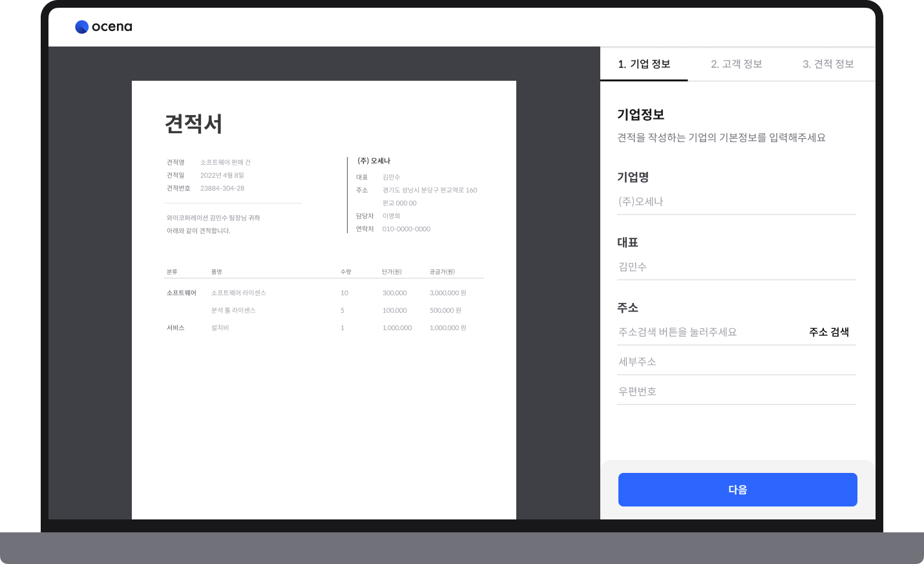The width and height of the screenshot is (924, 564).
Task: Select the 소프트웨어 라이센스 line item
Action: pyautogui.click(x=238, y=293)
